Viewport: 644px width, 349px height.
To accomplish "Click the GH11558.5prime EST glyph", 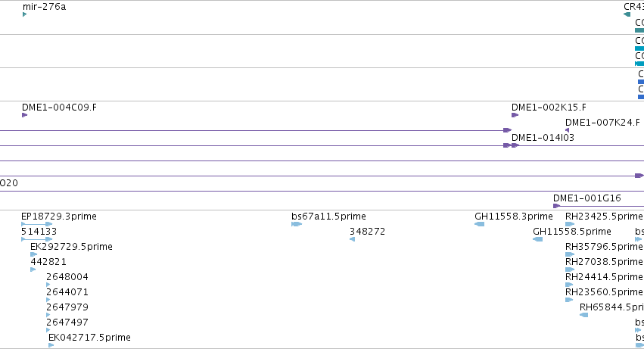I will 537,239.
